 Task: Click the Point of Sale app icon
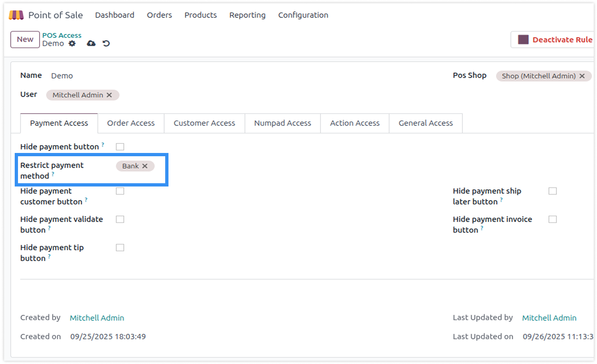(16, 15)
